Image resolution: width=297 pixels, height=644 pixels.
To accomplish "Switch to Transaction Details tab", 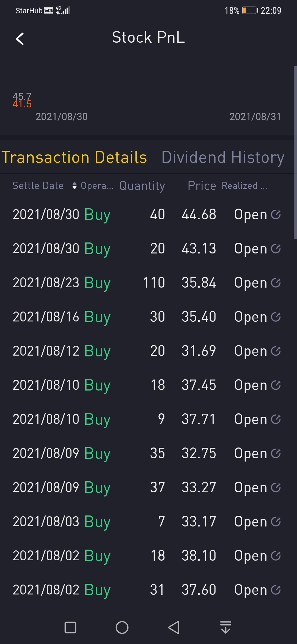I will coord(74,157).
